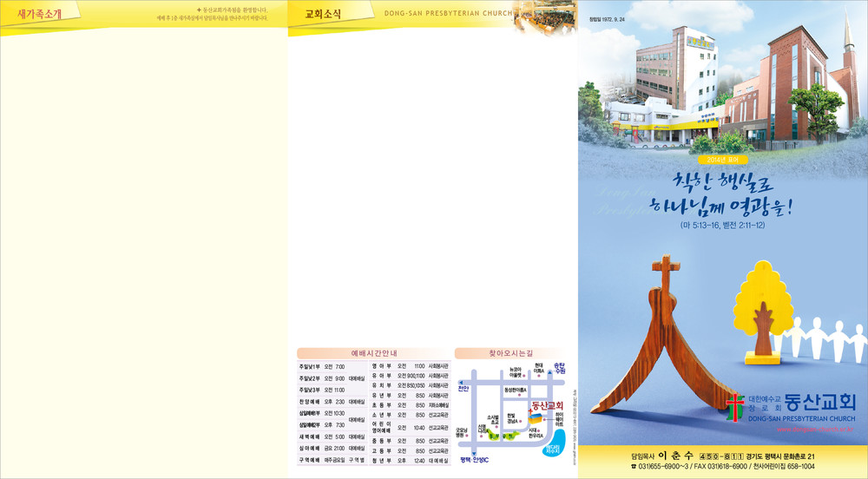Click the pastor name 이춘수
This screenshot has height=479, width=868.
click(674, 456)
